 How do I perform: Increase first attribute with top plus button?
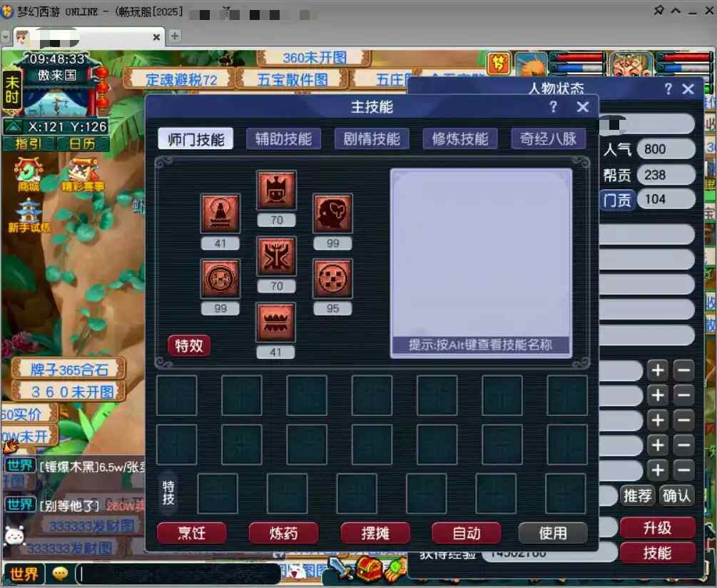[658, 370]
